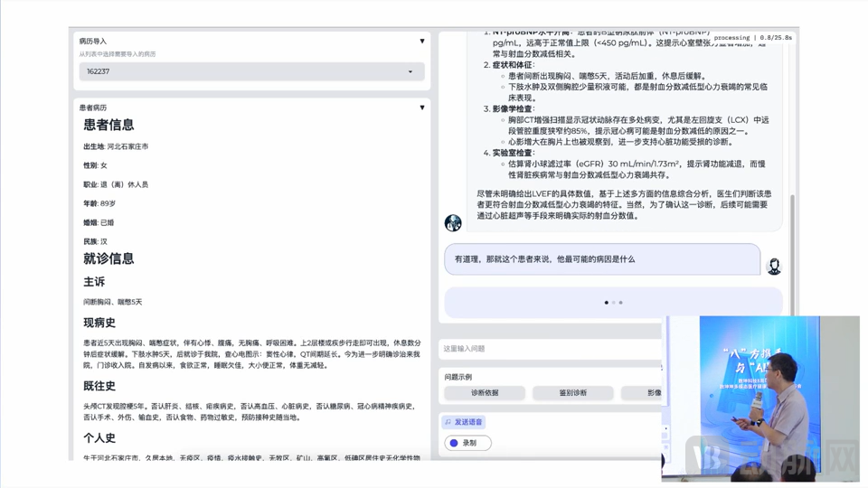This screenshot has height=488, width=868.
Task: Click the 现病史 heading
Action: pos(99,323)
